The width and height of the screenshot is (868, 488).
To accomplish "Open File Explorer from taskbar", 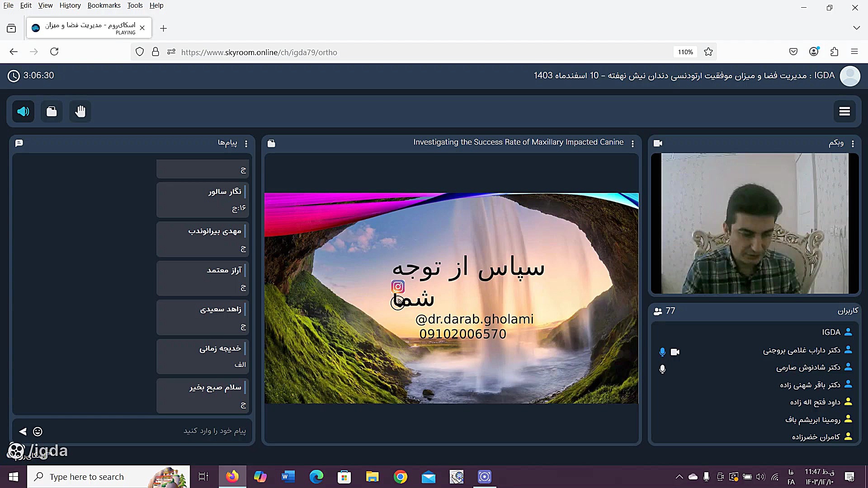I will (372, 477).
